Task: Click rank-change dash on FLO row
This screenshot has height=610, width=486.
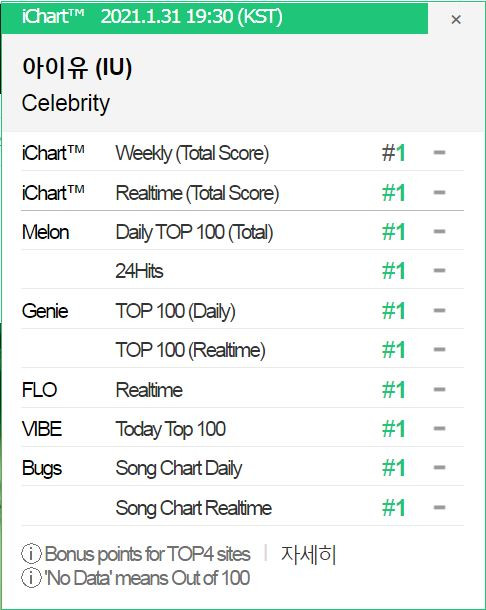Action: (439, 389)
